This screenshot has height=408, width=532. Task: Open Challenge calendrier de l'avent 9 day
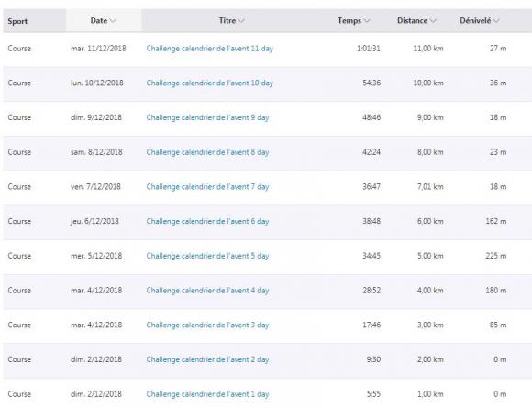click(207, 117)
